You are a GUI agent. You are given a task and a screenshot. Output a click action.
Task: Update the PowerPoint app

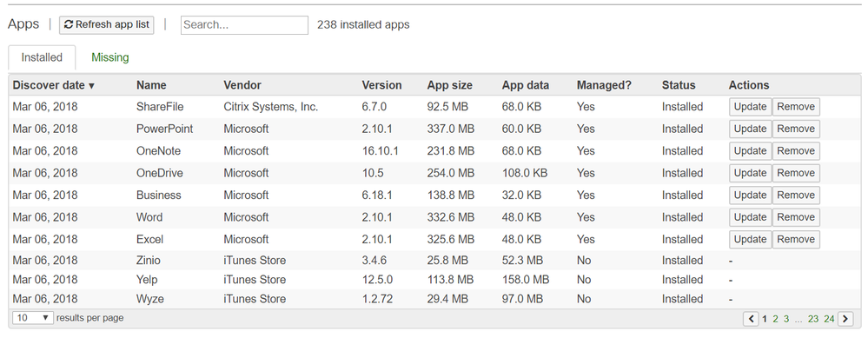coord(750,129)
